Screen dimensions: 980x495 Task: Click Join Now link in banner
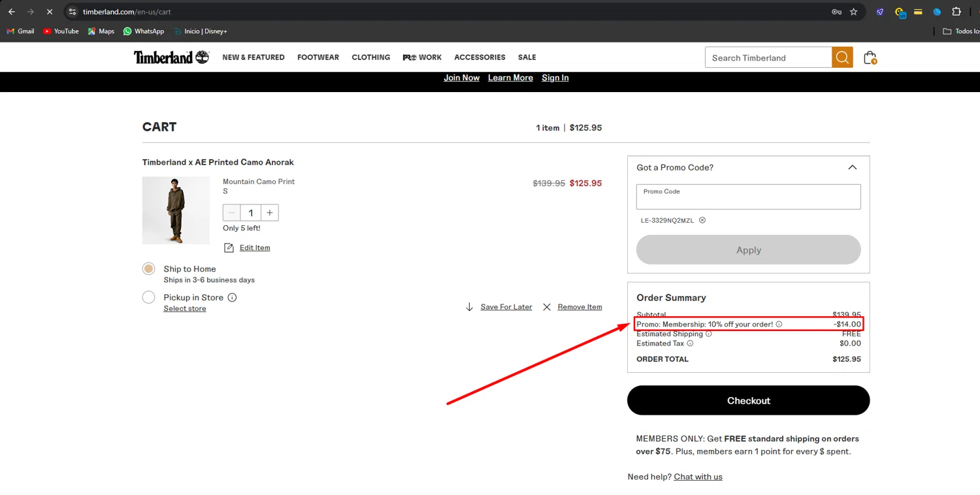click(x=461, y=78)
